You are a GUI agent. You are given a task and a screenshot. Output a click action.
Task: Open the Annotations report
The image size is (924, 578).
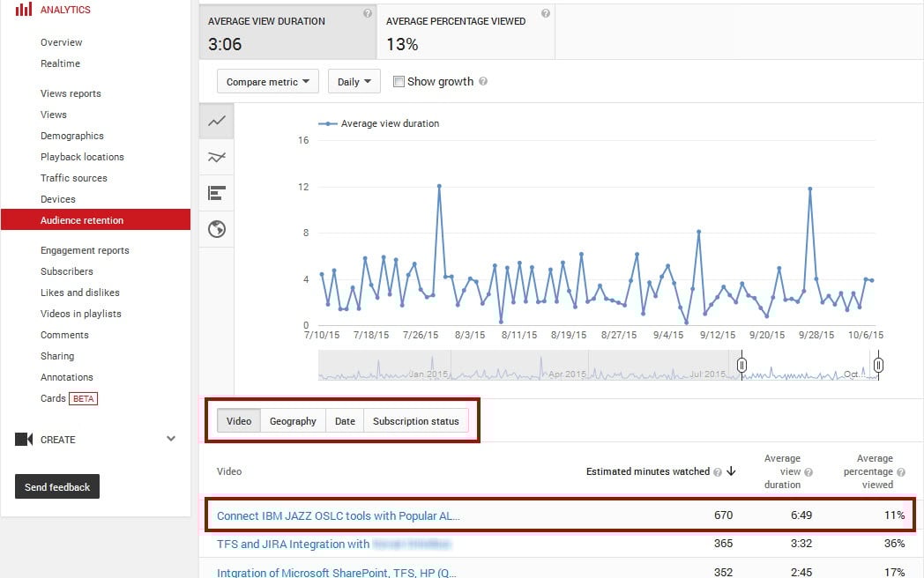click(67, 378)
